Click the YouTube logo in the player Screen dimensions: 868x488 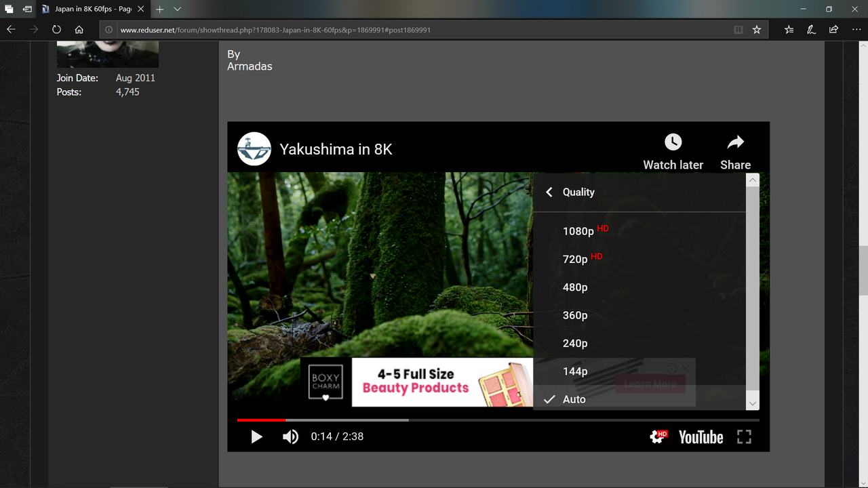coord(701,437)
